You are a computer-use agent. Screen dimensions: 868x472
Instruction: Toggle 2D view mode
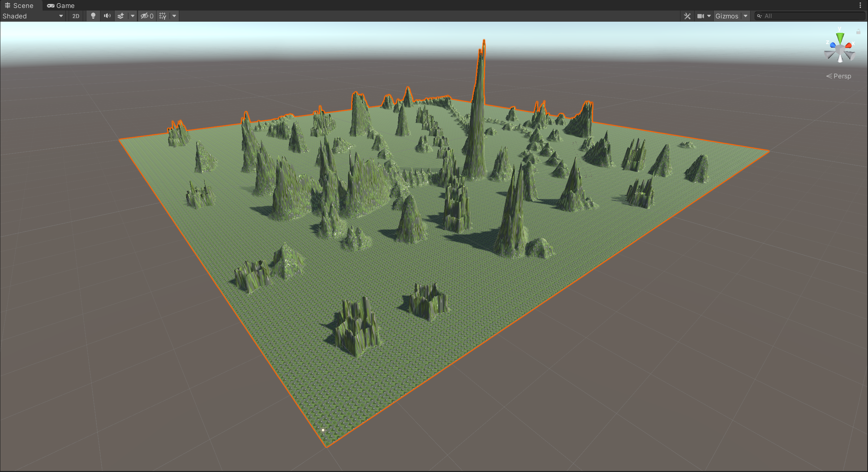[76, 16]
